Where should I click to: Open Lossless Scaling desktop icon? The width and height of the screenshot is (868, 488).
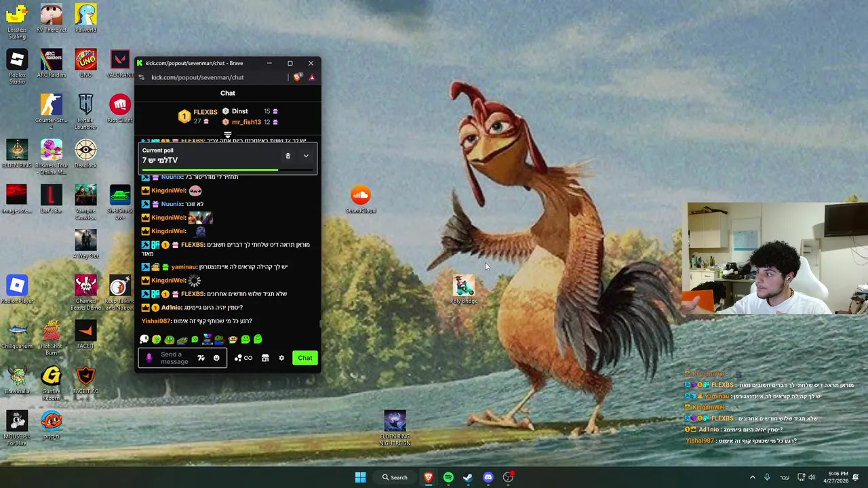click(x=17, y=22)
